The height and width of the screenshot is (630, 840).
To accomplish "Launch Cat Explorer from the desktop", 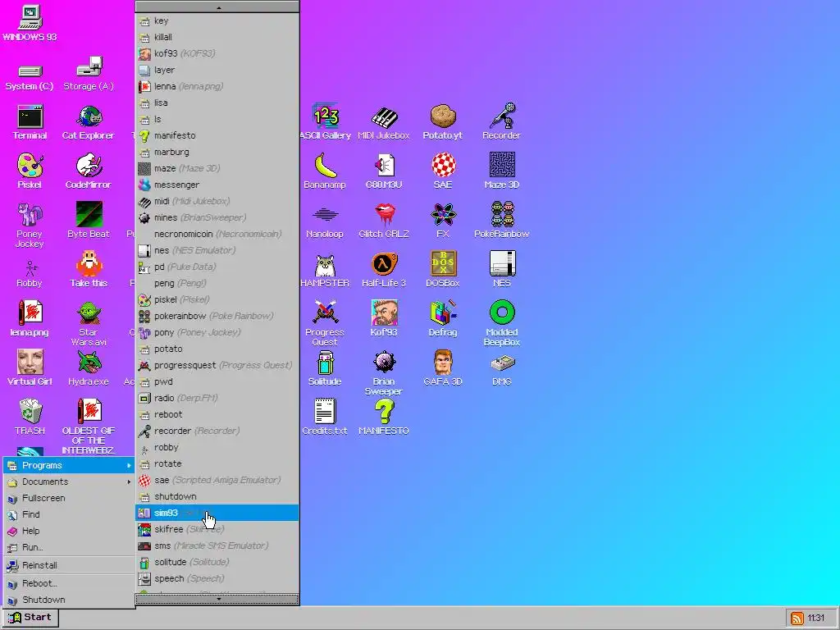I will [x=89, y=122].
